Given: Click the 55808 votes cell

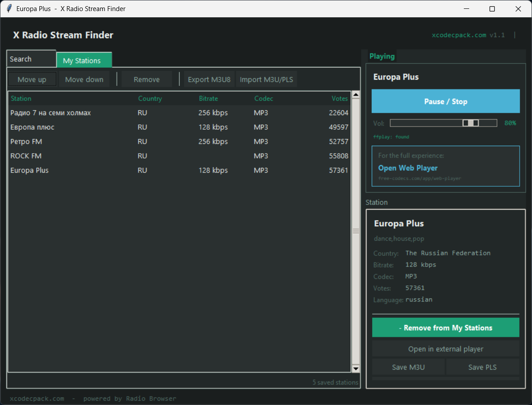Looking at the screenshot, I should 339,156.
